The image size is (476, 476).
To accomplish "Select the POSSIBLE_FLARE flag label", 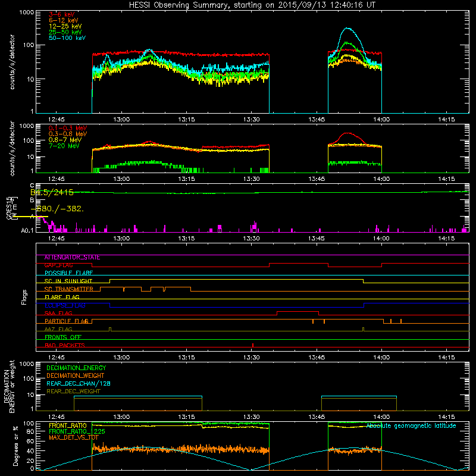I will click(68, 273).
